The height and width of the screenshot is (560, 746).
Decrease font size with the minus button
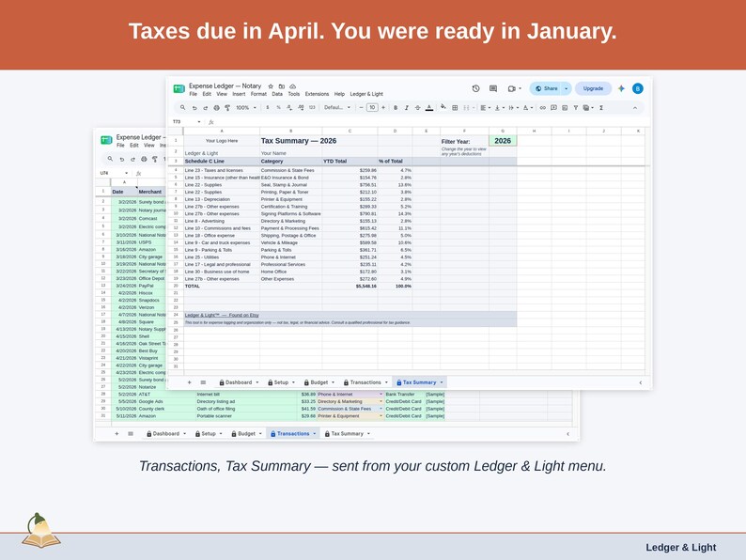[362, 108]
